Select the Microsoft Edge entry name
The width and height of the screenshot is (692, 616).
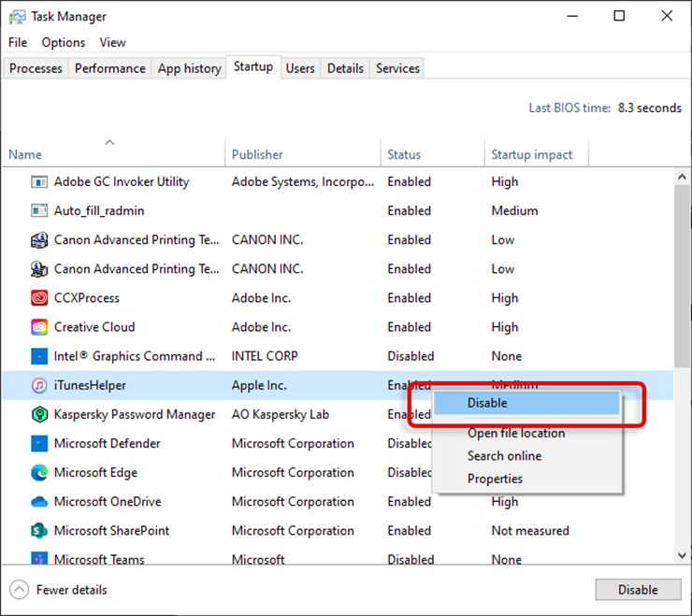point(95,473)
